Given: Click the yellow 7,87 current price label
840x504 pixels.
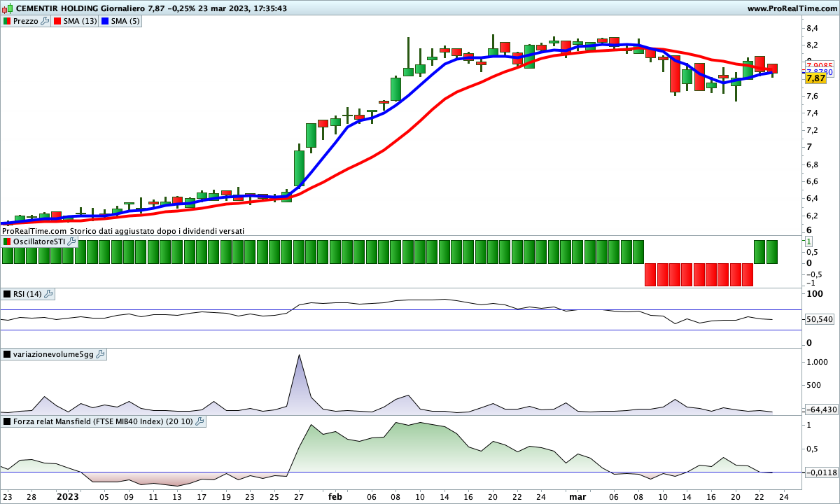Looking at the screenshot, I should pos(814,78).
